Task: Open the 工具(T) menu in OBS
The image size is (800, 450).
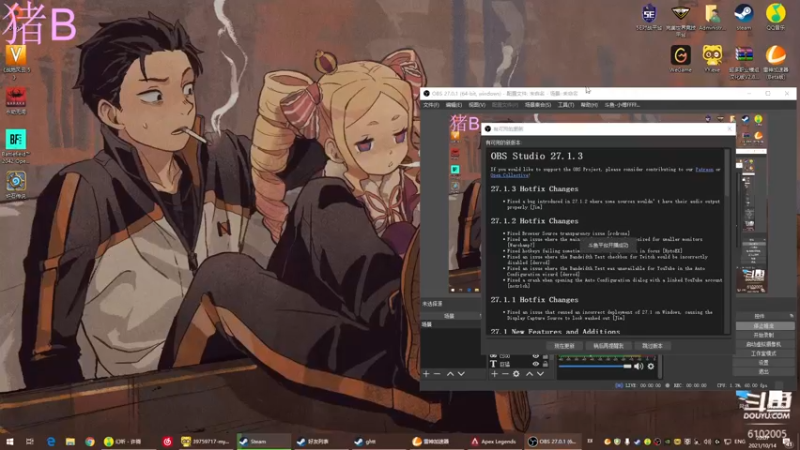Action: click(x=565, y=105)
